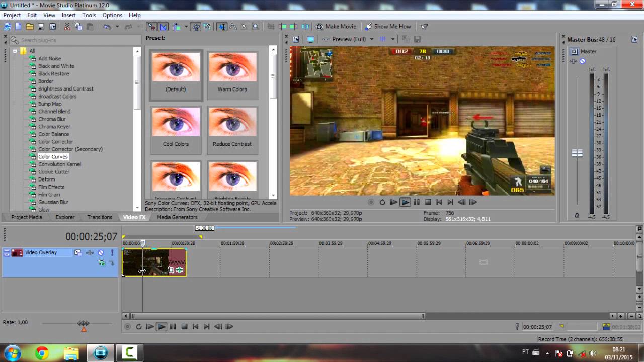Toggle Solo on Video Overlay track

(x=112, y=253)
